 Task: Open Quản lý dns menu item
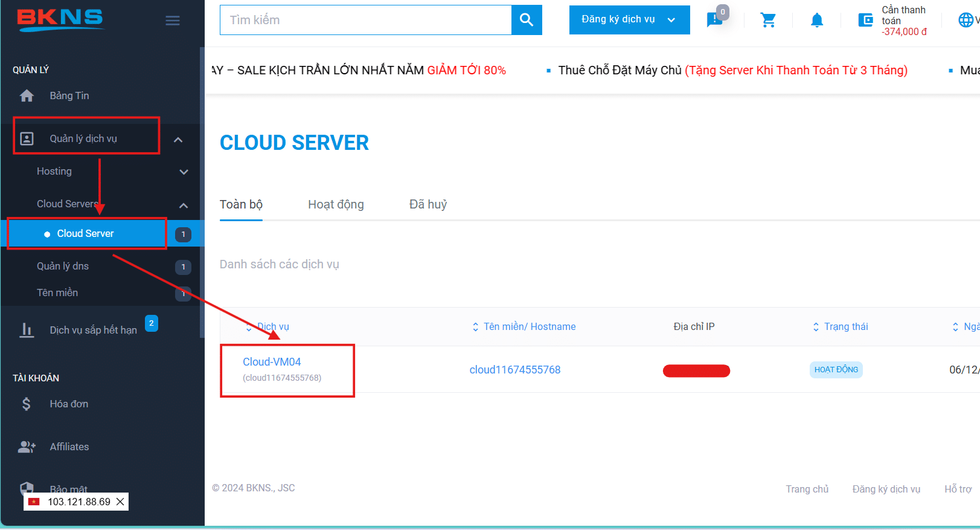pos(63,266)
